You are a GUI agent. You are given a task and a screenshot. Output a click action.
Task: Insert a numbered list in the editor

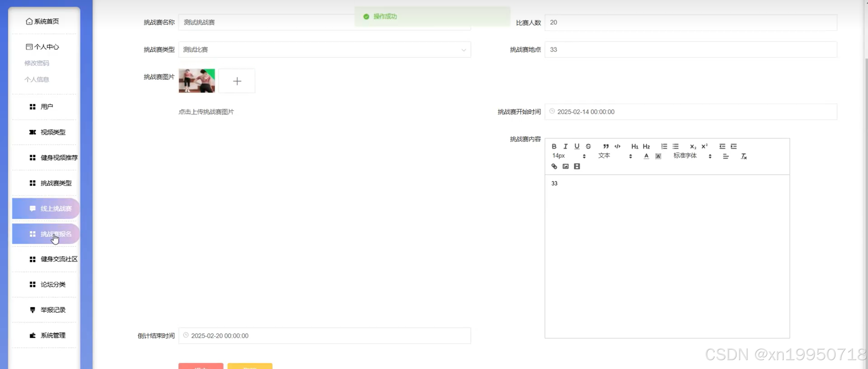(664, 146)
